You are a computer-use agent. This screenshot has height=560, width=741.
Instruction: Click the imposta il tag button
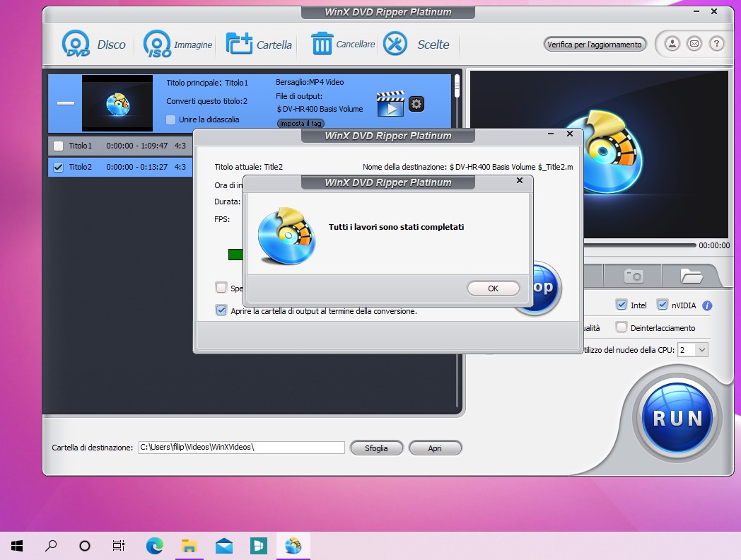[301, 123]
